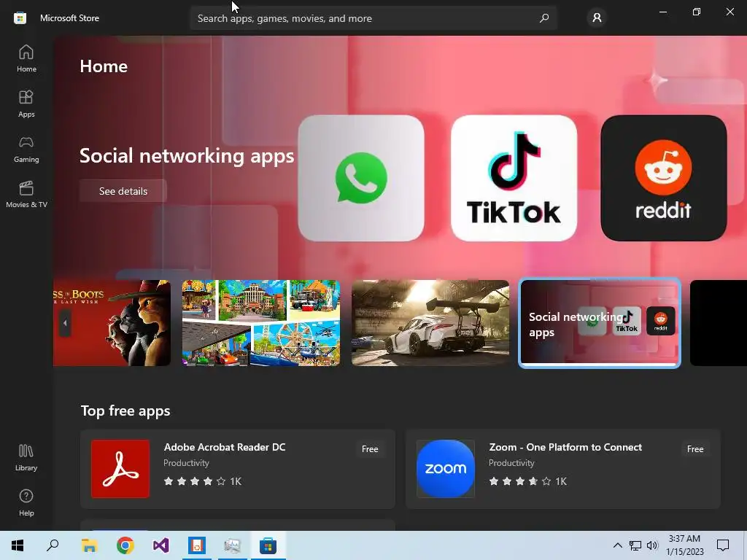This screenshot has height=560, width=747.
Task: Click the See details button
Action: point(123,191)
